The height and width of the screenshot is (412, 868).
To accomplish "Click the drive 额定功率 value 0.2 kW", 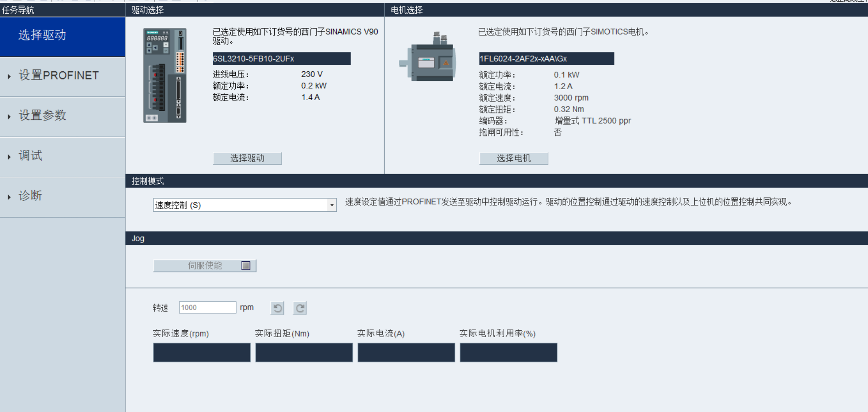I will (x=314, y=85).
